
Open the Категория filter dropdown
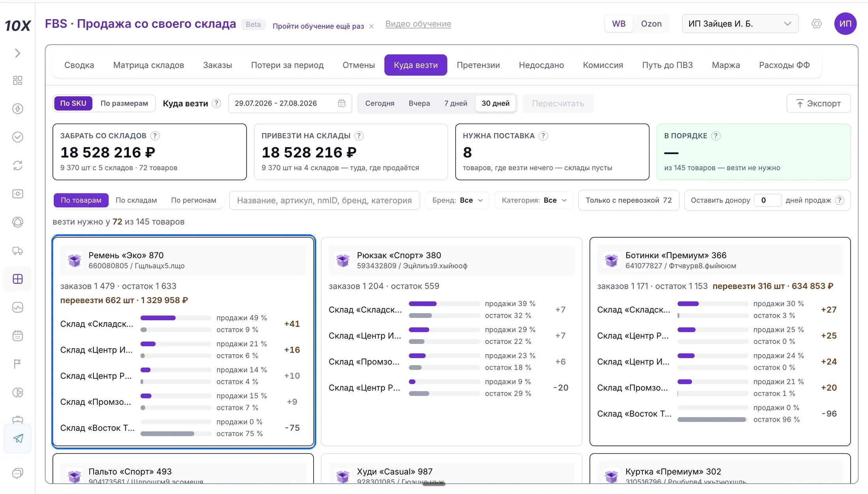pos(534,200)
